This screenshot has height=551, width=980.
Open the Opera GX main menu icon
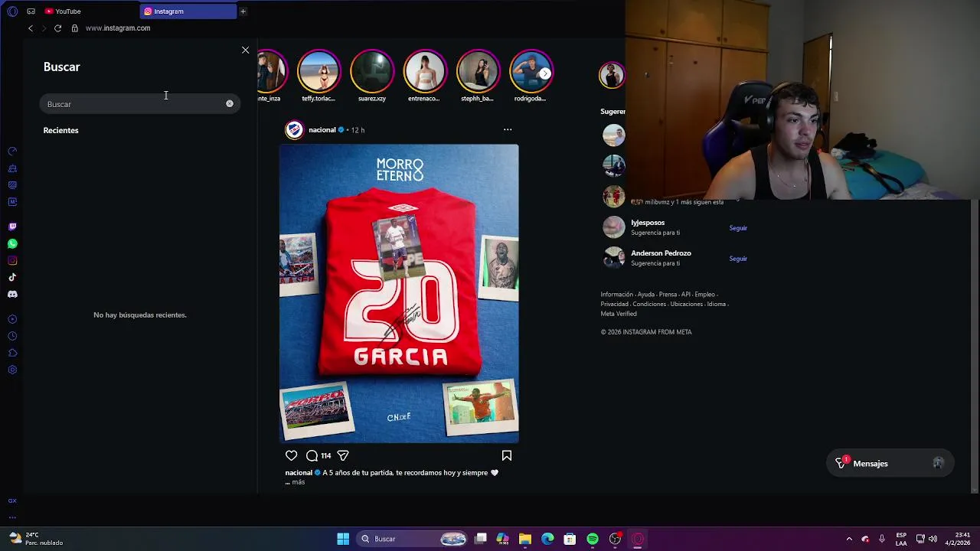point(12,11)
